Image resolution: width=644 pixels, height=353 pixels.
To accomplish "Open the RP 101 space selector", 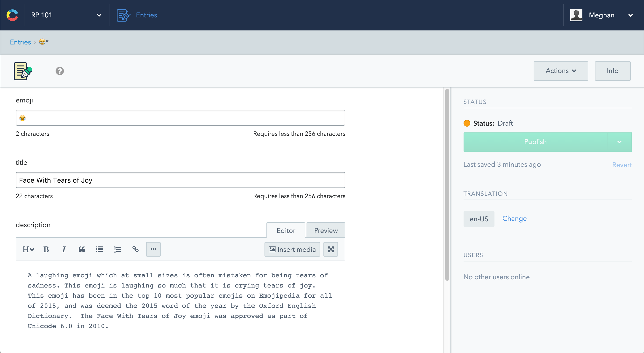I will point(66,15).
